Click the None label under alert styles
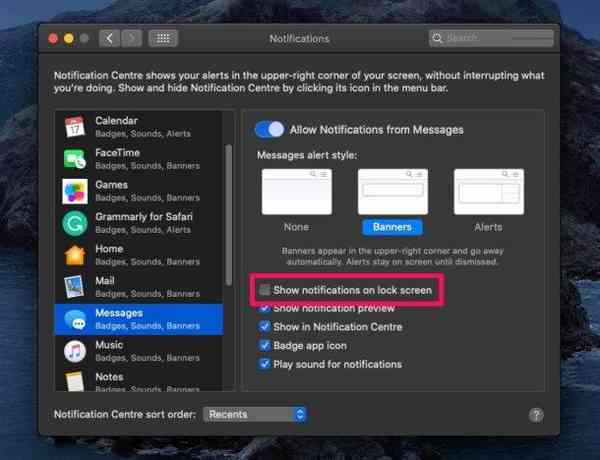The image size is (600, 460). click(x=297, y=227)
